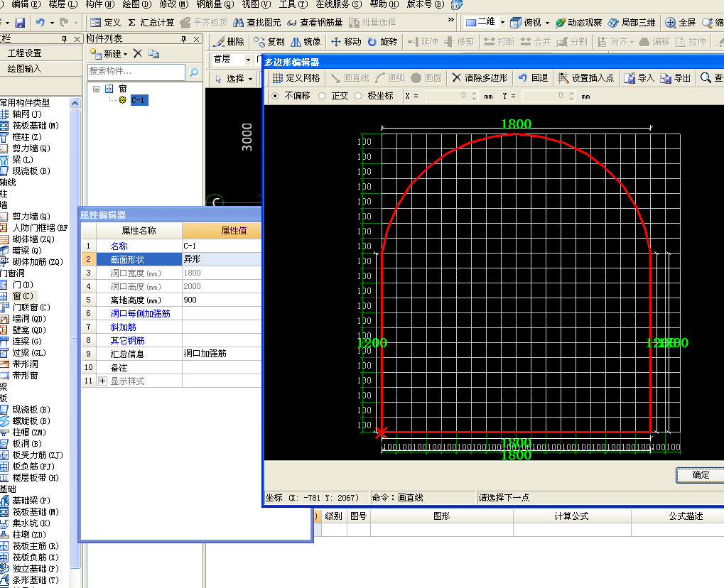Close the 构件列表 panel
Viewport: 724px width, 588px height.
(x=197, y=39)
